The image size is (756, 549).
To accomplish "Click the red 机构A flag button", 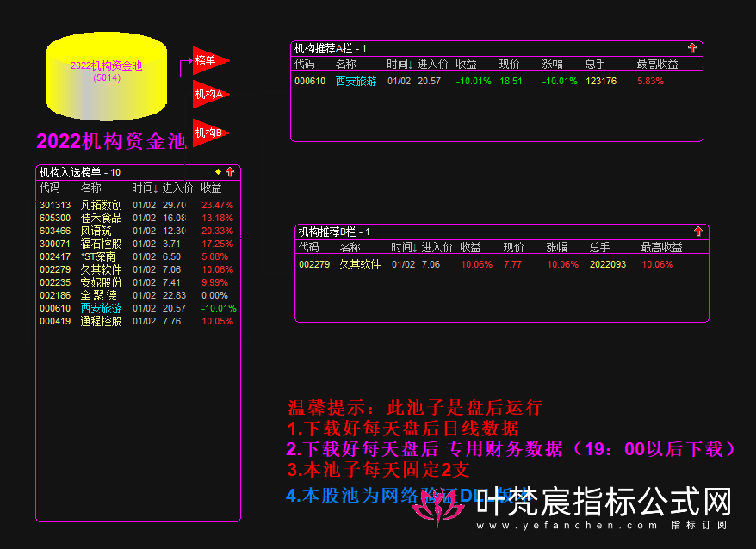I will pyautogui.click(x=210, y=94).
